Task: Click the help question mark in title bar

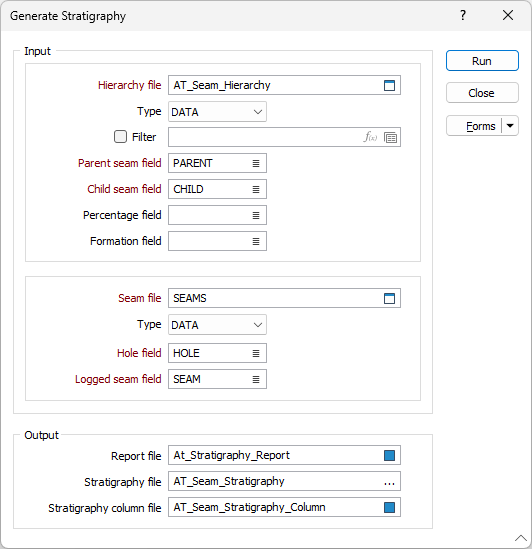Action: 463,15
